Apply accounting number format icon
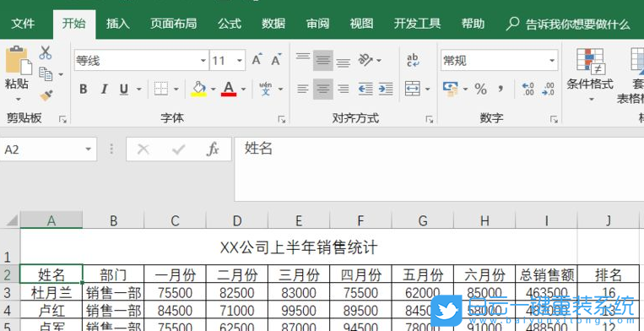This screenshot has height=331, width=644. [451, 89]
